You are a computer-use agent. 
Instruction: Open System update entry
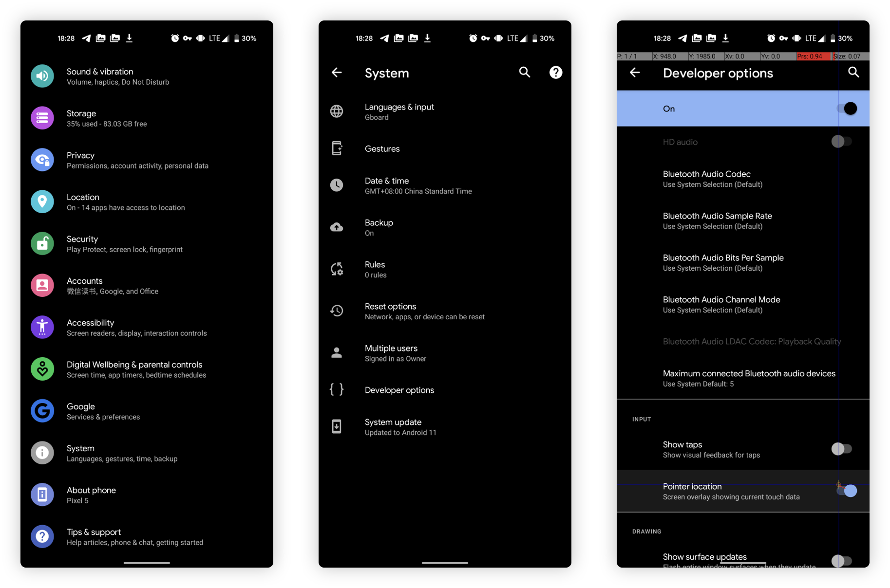445,427
